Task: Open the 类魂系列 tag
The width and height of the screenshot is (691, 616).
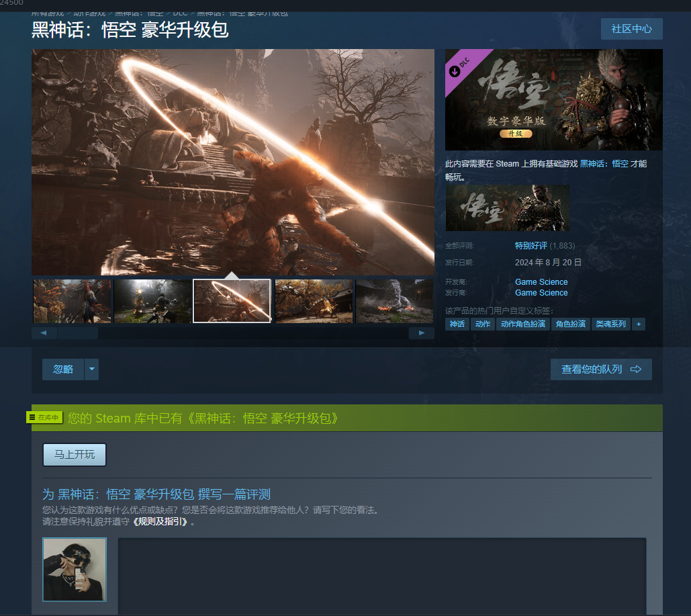Action: [x=611, y=324]
